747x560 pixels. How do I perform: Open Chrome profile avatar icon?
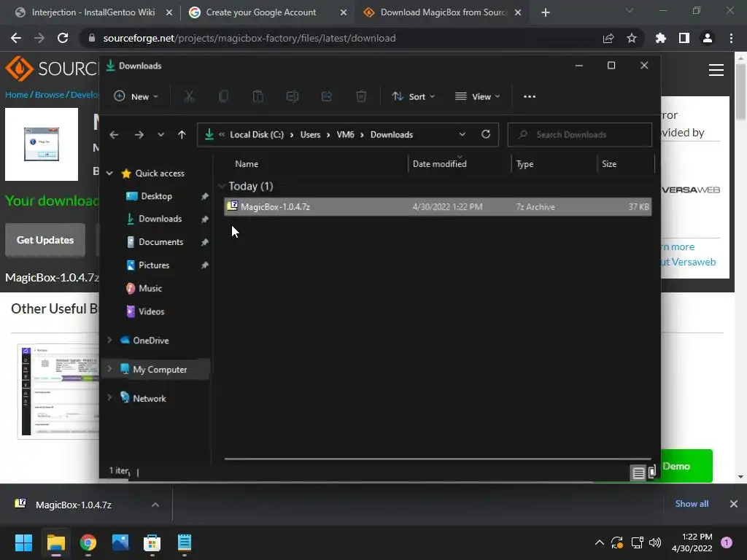[x=707, y=38]
